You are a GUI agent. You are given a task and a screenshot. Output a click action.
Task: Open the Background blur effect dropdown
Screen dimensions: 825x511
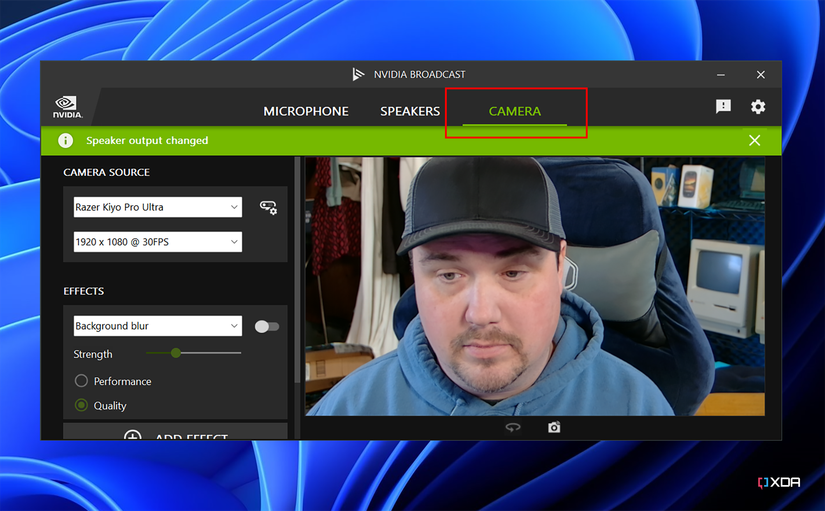pos(158,326)
